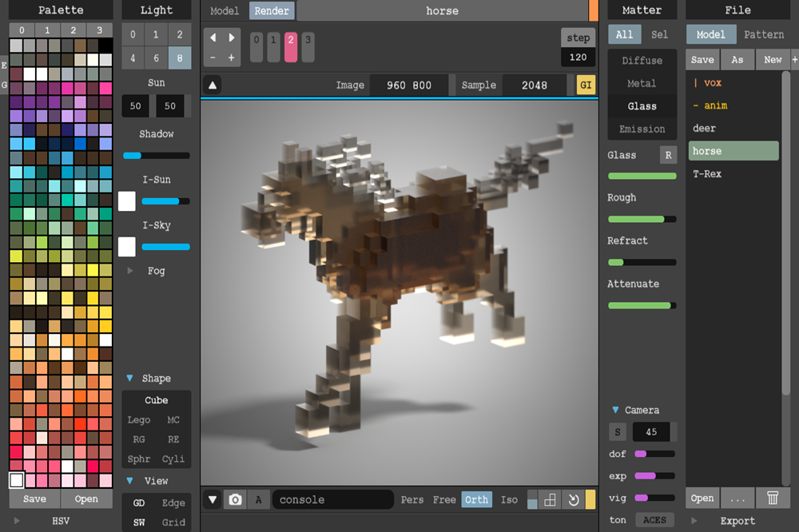
Task: Open the quad-view grid icon near Orth
Action: click(550, 499)
